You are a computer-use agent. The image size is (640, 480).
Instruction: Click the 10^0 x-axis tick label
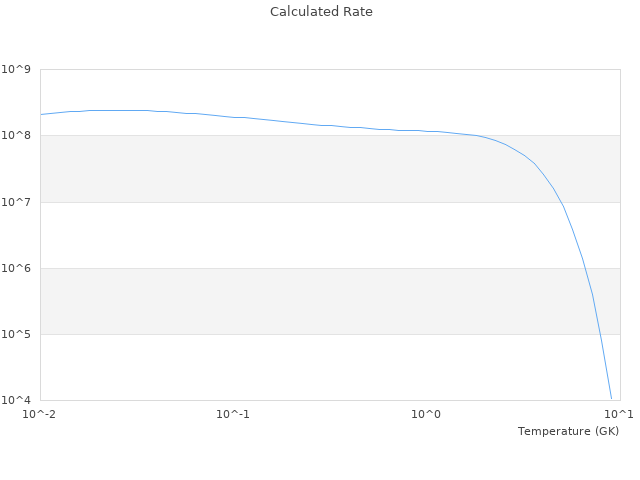click(426, 414)
